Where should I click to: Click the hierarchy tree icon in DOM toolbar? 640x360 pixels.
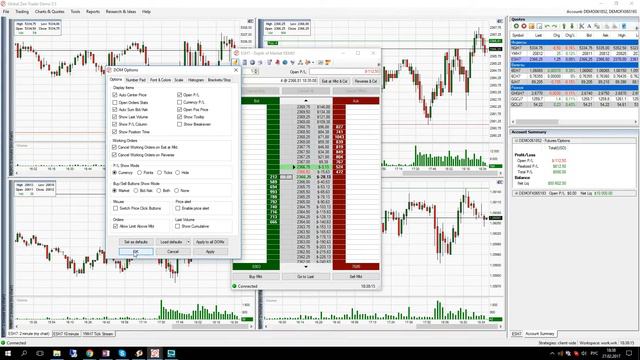300,62
